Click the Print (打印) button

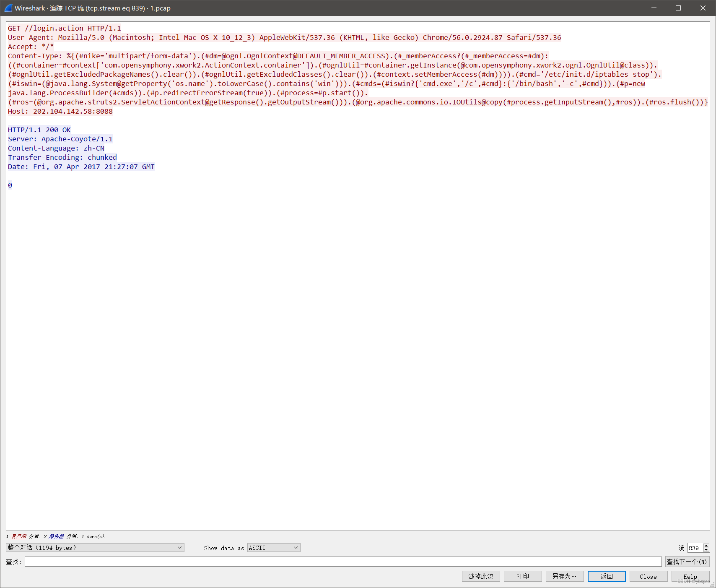[x=523, y=576]
